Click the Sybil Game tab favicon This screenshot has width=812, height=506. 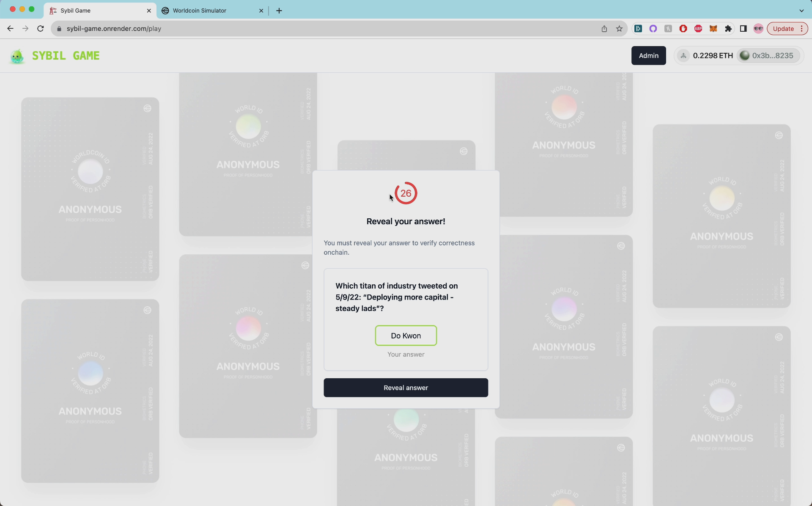[53, 11]
